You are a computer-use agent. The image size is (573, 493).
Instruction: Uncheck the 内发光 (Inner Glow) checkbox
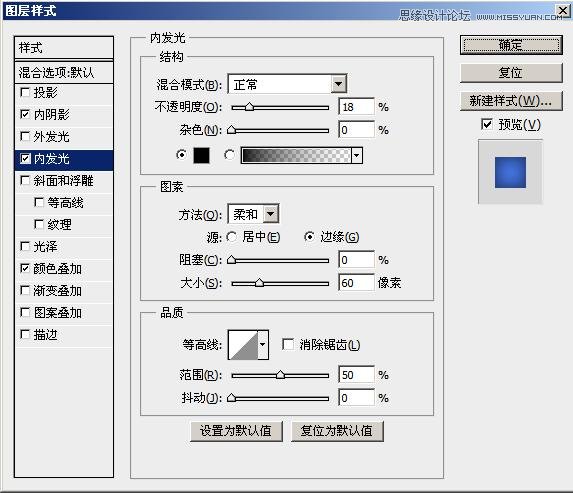pyautogui.click(x=25, y=159)
